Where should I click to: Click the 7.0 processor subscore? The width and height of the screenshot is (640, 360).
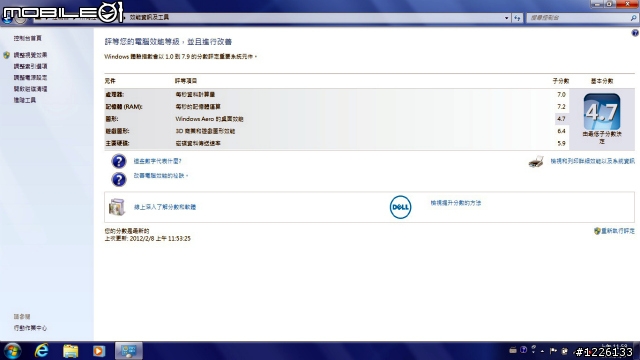tap(561, 95)
